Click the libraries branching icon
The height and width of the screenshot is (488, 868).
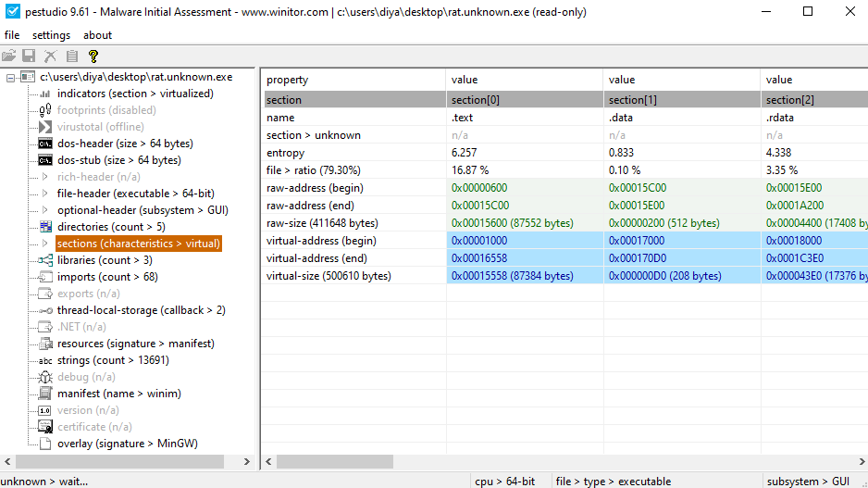pos(45,260)
